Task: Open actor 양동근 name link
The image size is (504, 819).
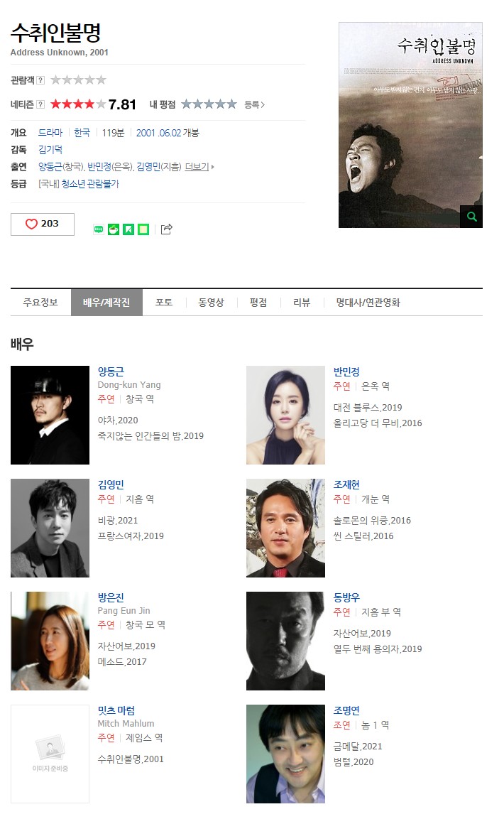Action: click(x=111, y=371)
